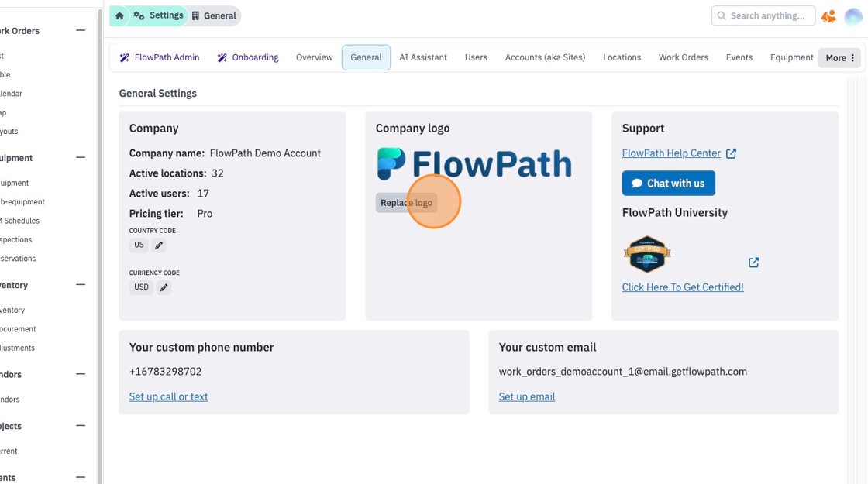868x484 pixels.
Task: Open Reservations in the sidebar
Action: (x=18, y=259)
